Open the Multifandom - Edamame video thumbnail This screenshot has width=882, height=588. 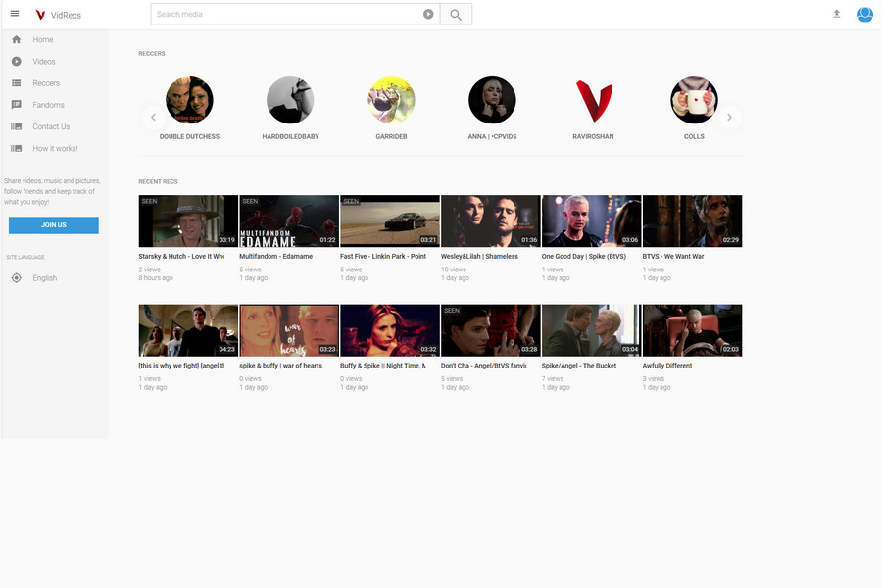[x=289, y=220]
